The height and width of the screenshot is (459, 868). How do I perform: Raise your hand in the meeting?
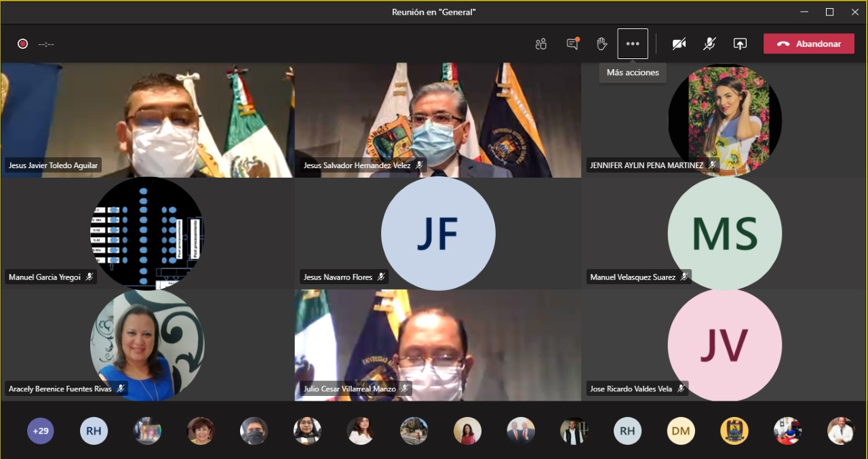pyautogui.click(x=601, y=44)
